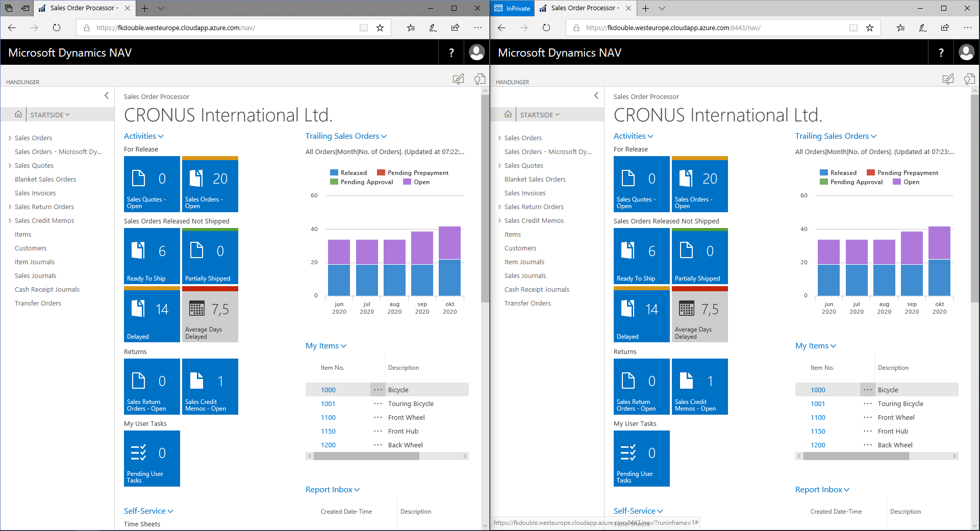The image size is (980, 531).
Task: Open the STARTSIDE dropdown menu
Action: point(49,114)
